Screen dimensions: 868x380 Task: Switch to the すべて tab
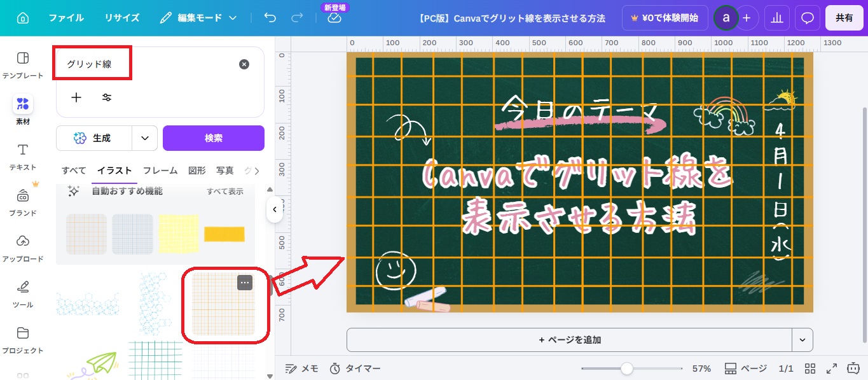(x=74, y=171)
